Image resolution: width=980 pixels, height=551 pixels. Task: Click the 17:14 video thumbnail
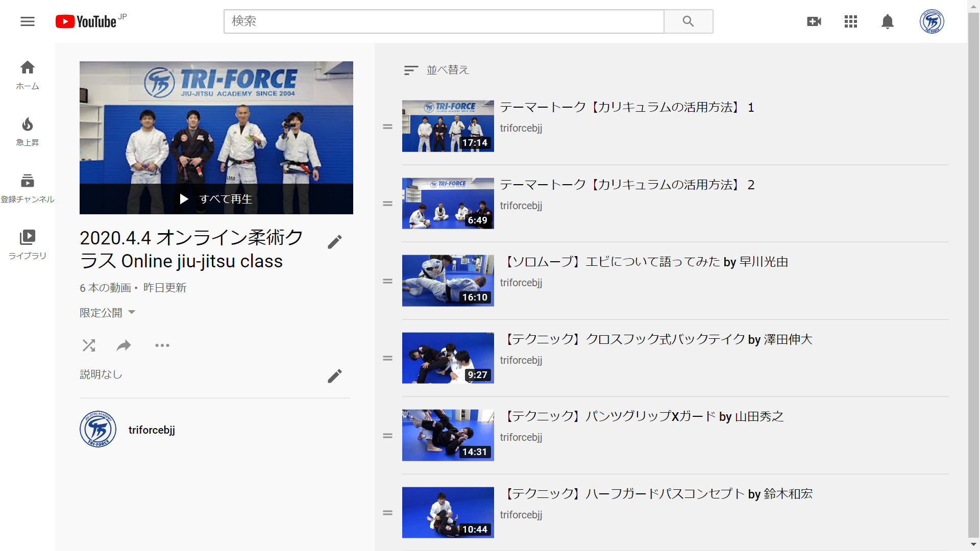coord(448,126)
